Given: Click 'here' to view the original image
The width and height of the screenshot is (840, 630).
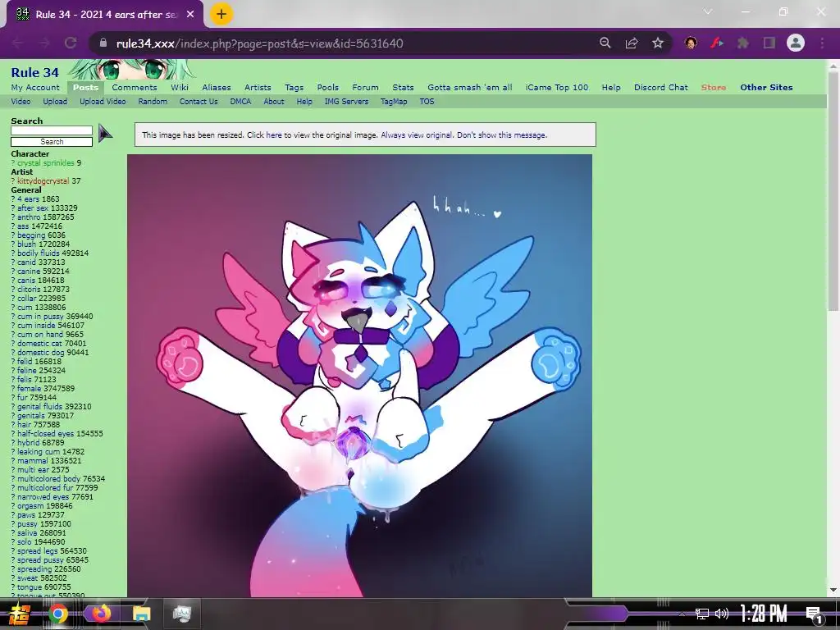Looking at the screenshot, I should (274, 135).
